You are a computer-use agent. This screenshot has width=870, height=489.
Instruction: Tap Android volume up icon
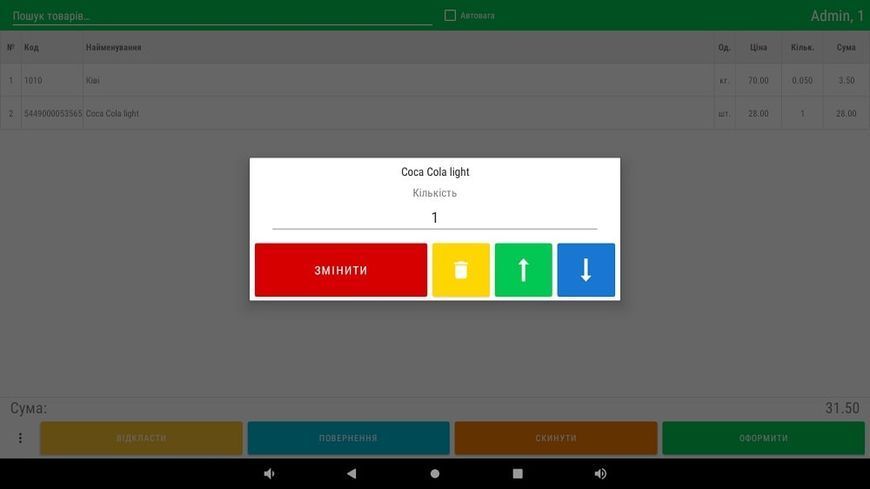600,473
